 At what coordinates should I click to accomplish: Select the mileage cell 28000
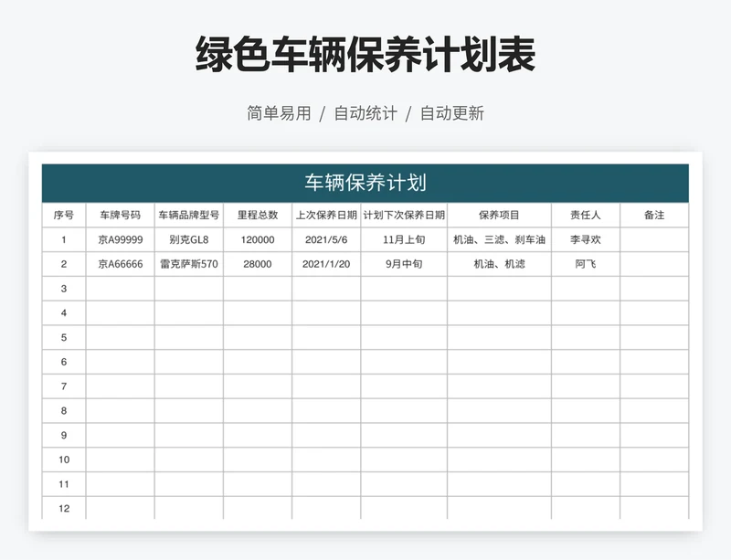tap(258, 264)
